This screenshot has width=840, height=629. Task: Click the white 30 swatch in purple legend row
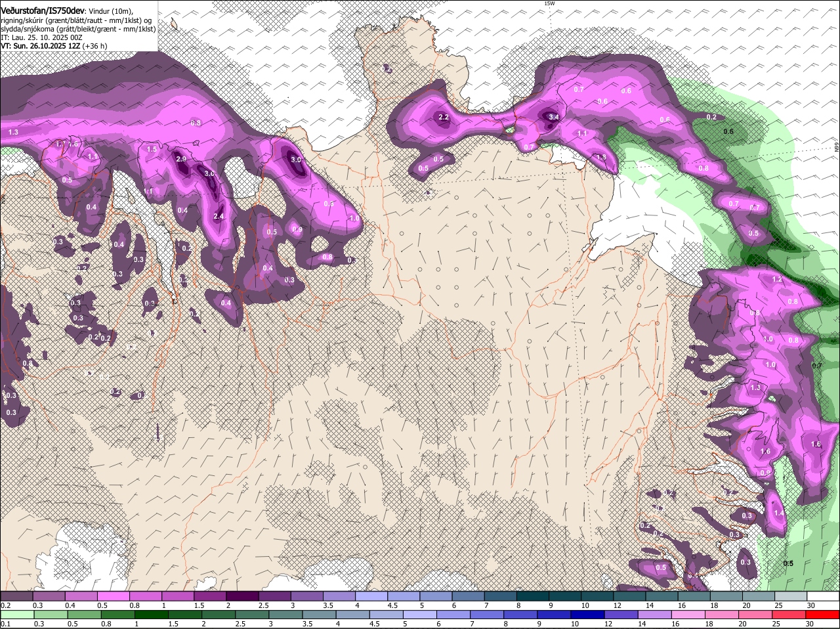824,596
